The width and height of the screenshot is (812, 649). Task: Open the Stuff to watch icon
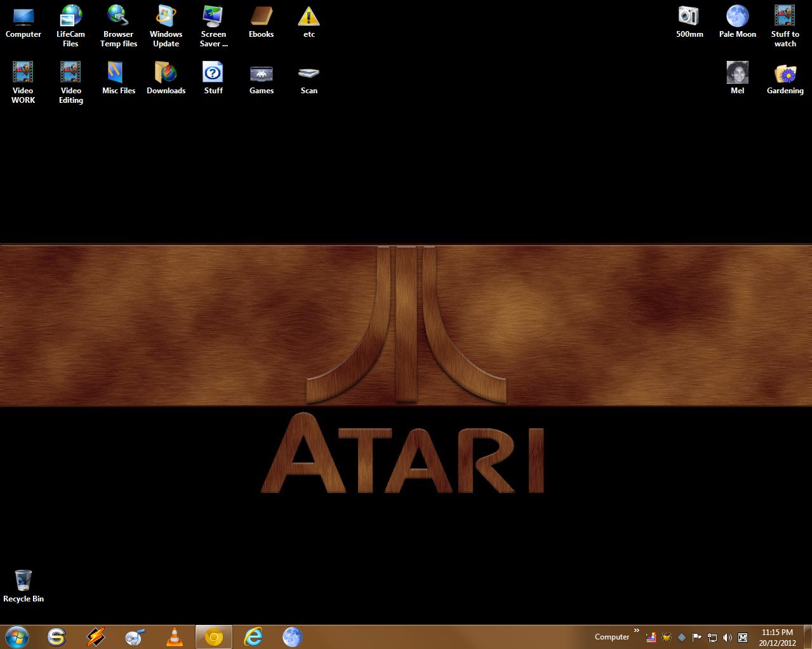[785, 26]
